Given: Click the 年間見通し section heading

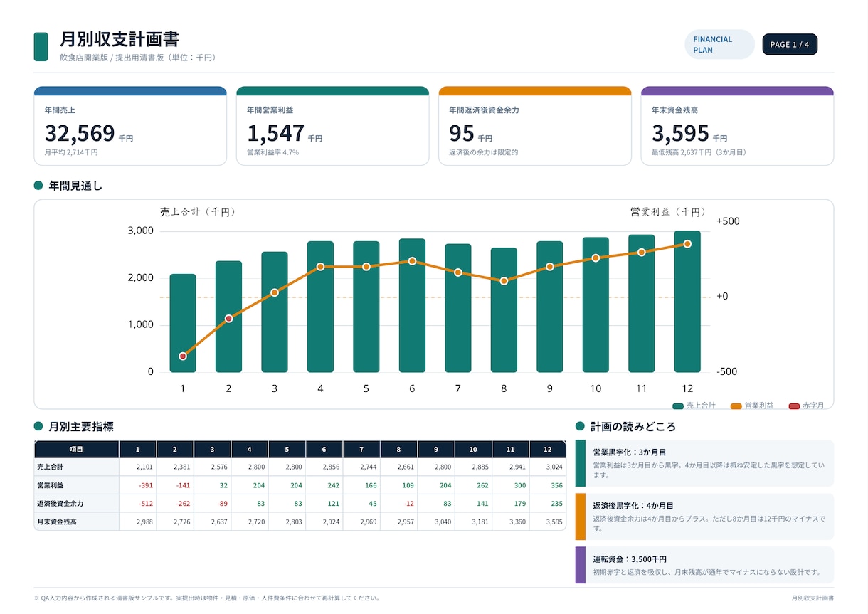Looking at the screenshot, I should tap(75, 186).
